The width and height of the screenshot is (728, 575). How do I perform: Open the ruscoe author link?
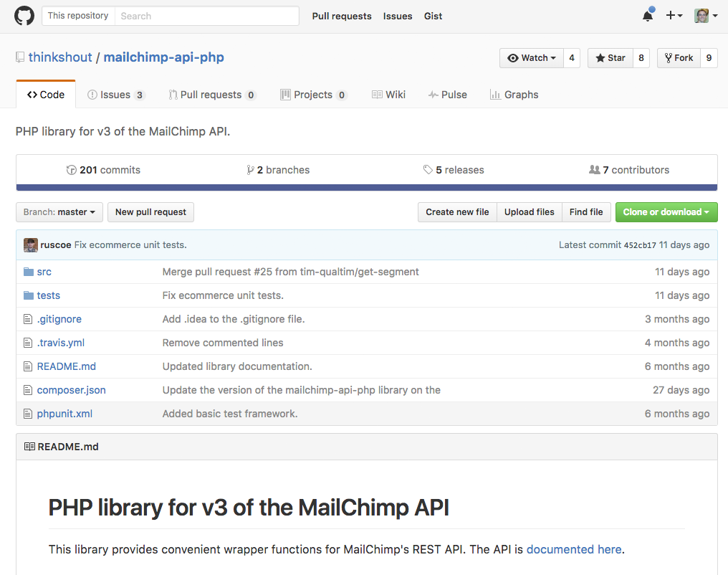[56, 244]
